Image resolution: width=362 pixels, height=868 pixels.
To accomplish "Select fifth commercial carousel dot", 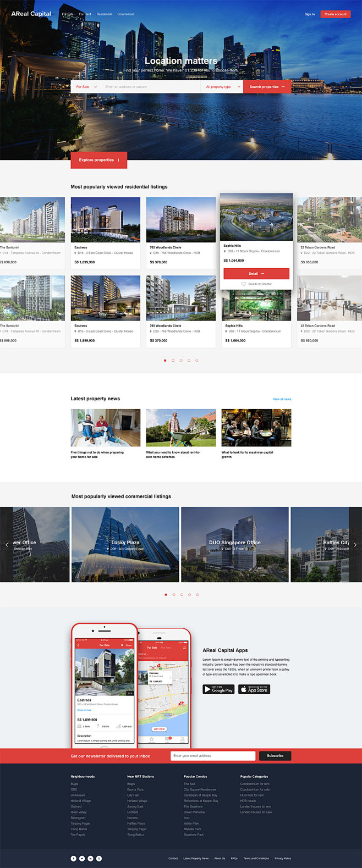I will point(198,594).
